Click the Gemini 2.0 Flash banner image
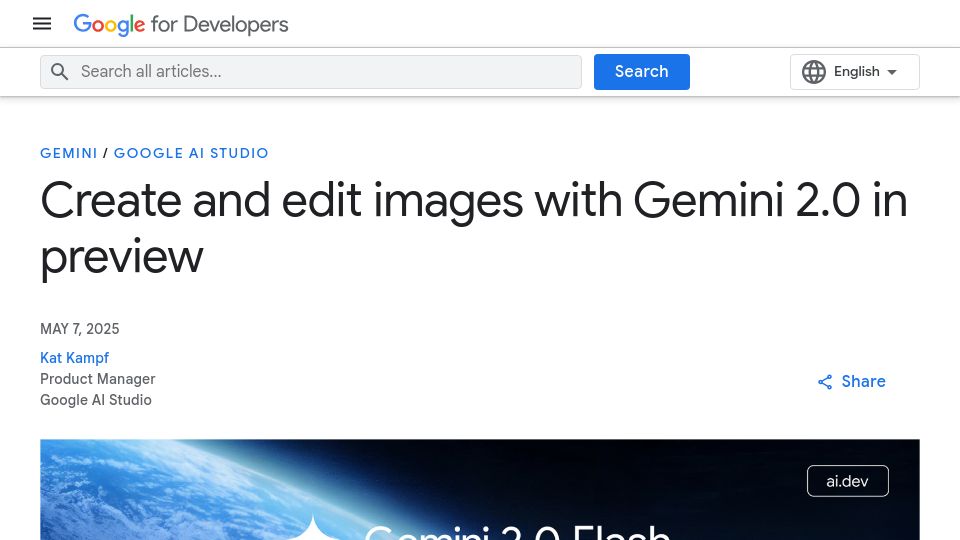Image resolution: width=960 pixels, height=540 pixels. [x=480, y=490]
